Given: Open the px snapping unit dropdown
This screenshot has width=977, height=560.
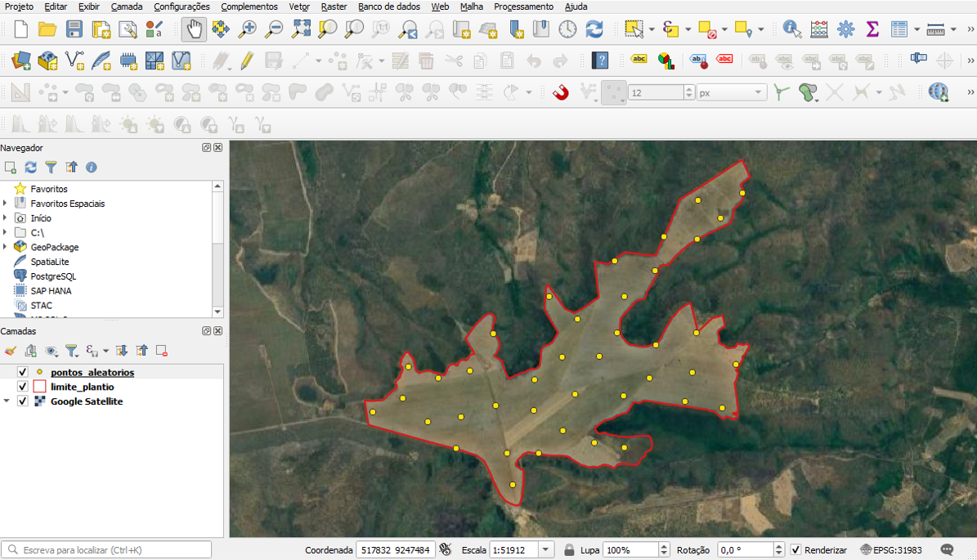Looking at the screenshot, I should (758, 93).
